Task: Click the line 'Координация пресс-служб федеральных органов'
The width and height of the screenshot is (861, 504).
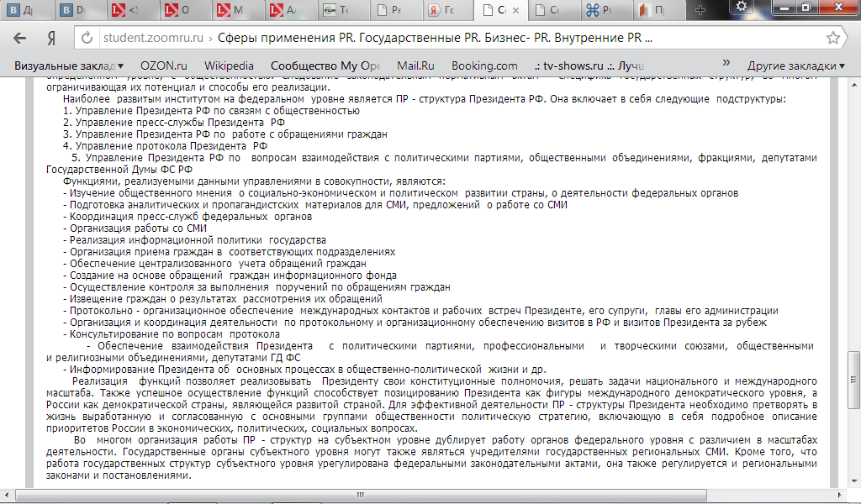Action: (188, 217)
